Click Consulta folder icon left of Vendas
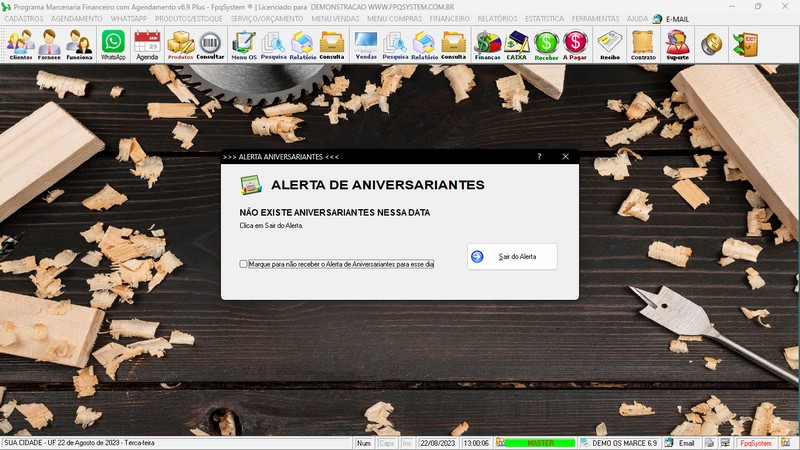The height and width of the screenshot is (450, 800). [x=332, y=44]
